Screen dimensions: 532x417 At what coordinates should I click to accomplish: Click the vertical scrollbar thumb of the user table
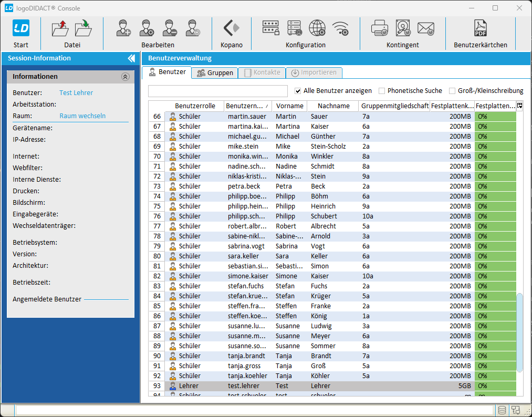pyautogui.click(x=519, y=332)
